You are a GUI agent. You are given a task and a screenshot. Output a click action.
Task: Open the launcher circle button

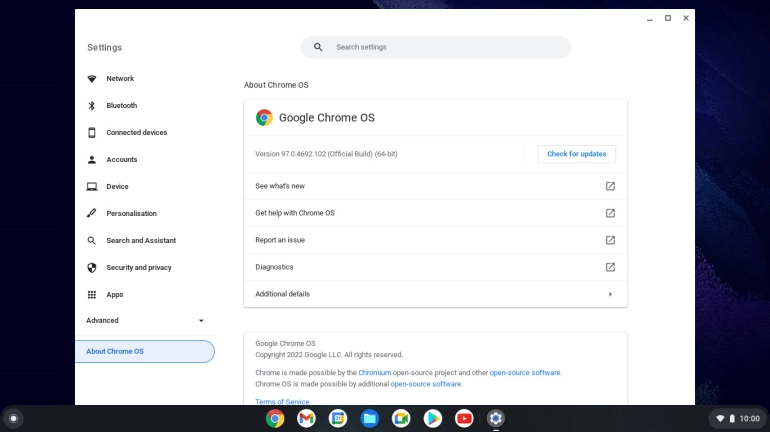click(13, 418)
